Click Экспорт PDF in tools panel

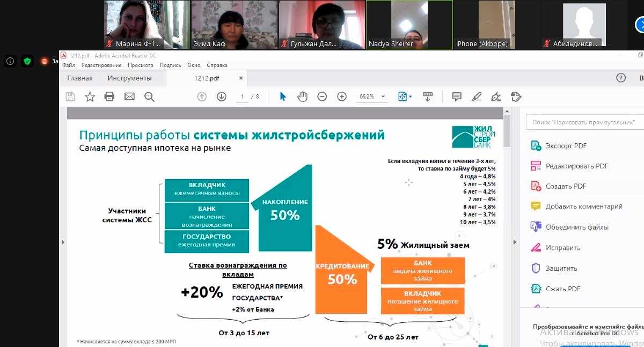click(566, 146)
